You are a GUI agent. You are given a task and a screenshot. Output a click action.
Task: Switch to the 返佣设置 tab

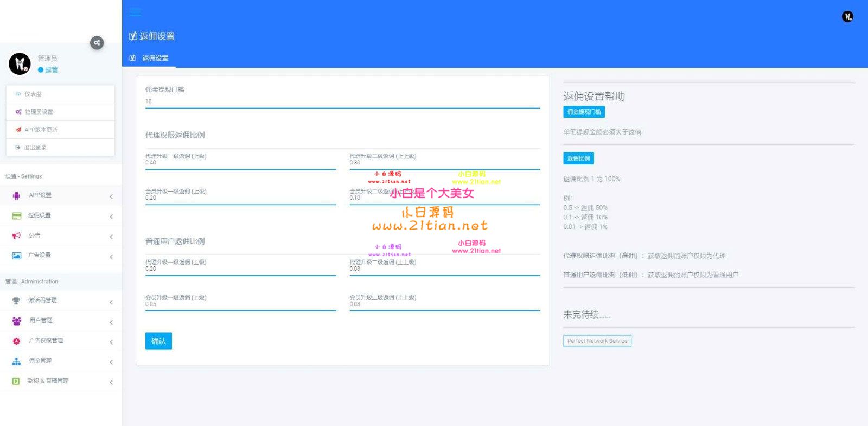click(155, 58)
